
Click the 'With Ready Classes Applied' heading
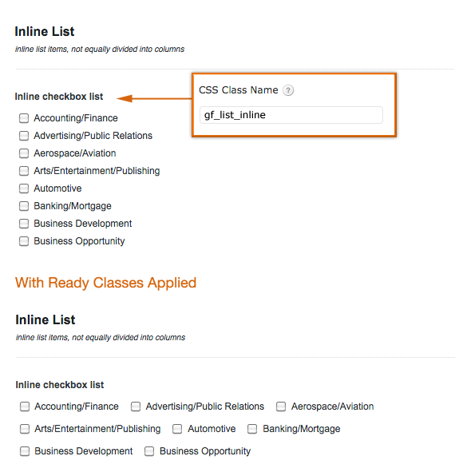pyautogui.click(x=106, y=283)
